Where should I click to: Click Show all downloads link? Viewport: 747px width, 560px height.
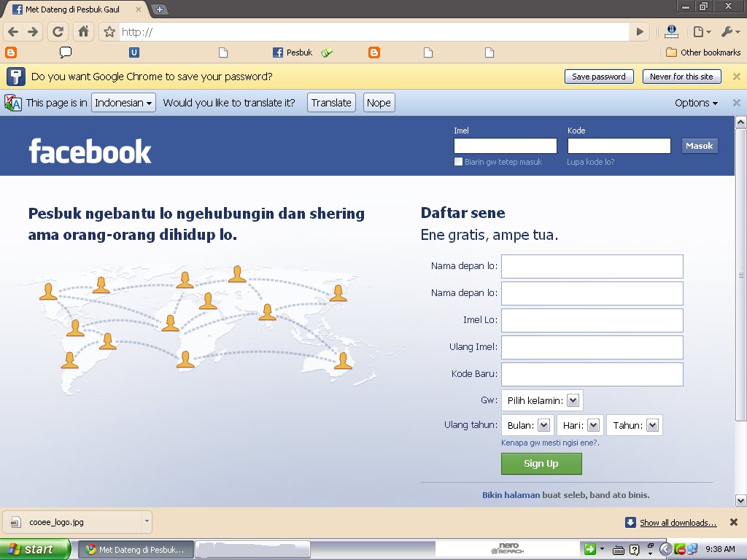678,523
